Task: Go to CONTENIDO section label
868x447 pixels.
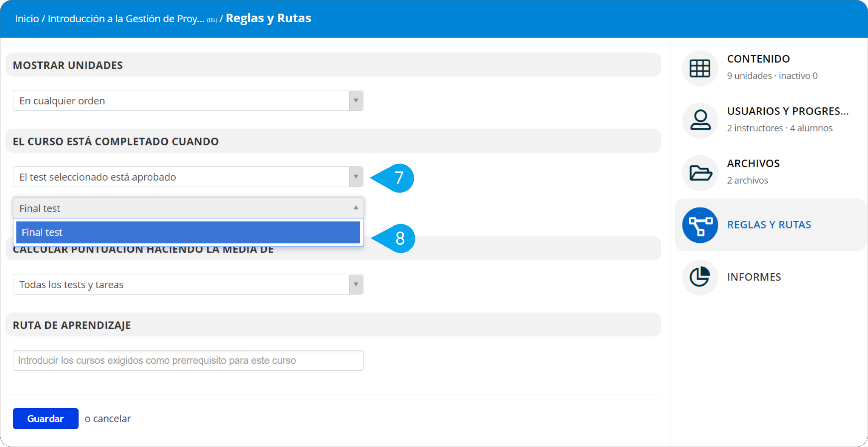Action: click(x=758, y=59)
